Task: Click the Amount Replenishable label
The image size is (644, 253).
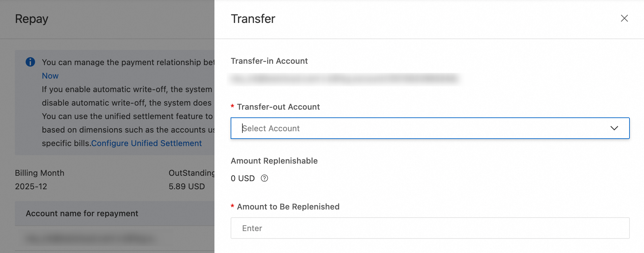Action: [274, 161]
